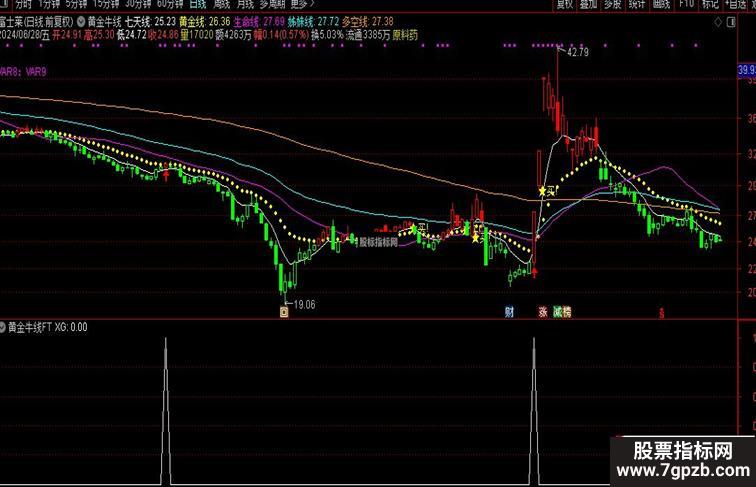
Task: Open the 画线 drawing tools
Action: (661, 4)
